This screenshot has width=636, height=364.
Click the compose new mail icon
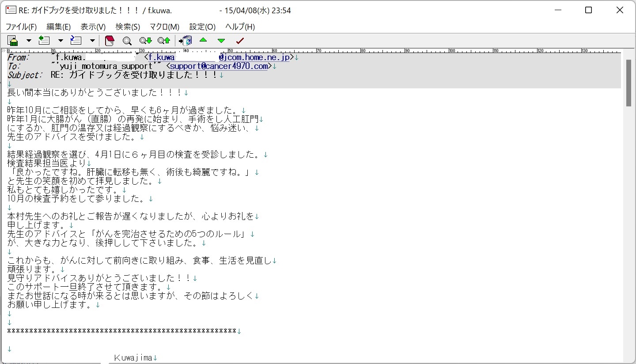coord(13,41)
